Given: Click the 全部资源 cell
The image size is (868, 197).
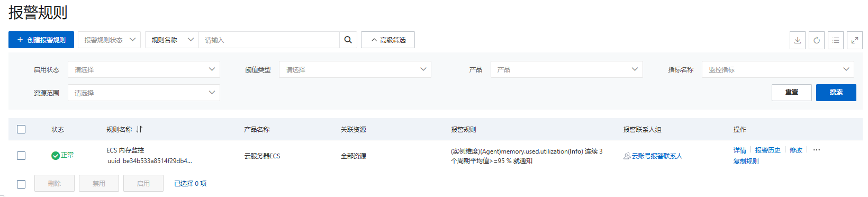Looking at the screenshot, I should point(354,156).
